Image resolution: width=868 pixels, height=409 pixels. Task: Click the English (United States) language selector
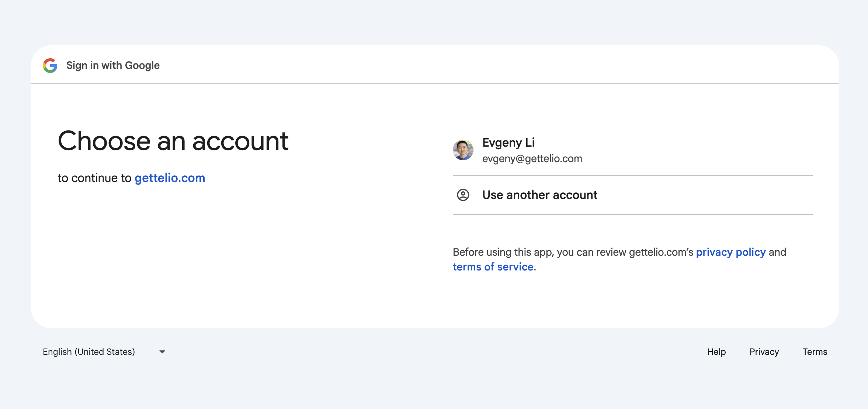click(x=89, y=352)
